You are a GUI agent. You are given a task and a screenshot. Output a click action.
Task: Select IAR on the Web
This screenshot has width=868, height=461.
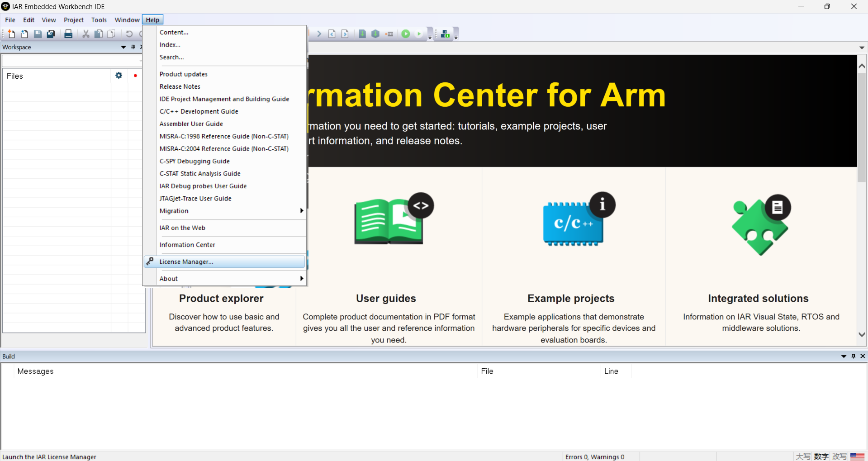(x=224, y=228)
